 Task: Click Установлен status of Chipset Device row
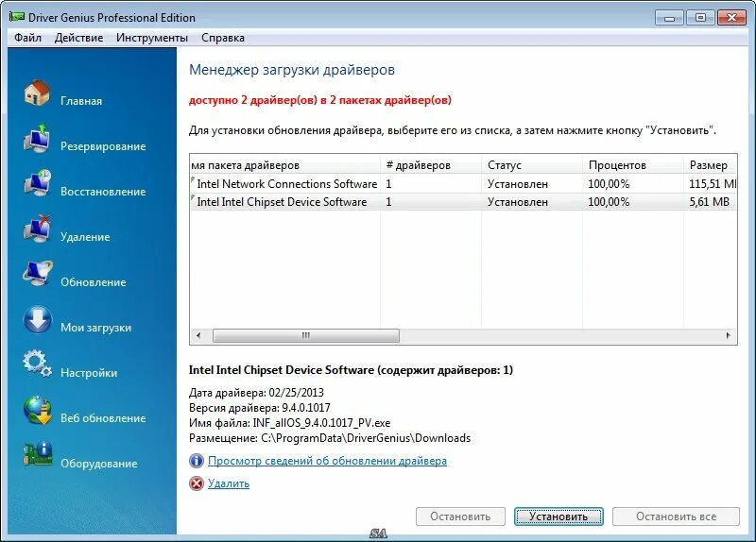pos(517,202)
